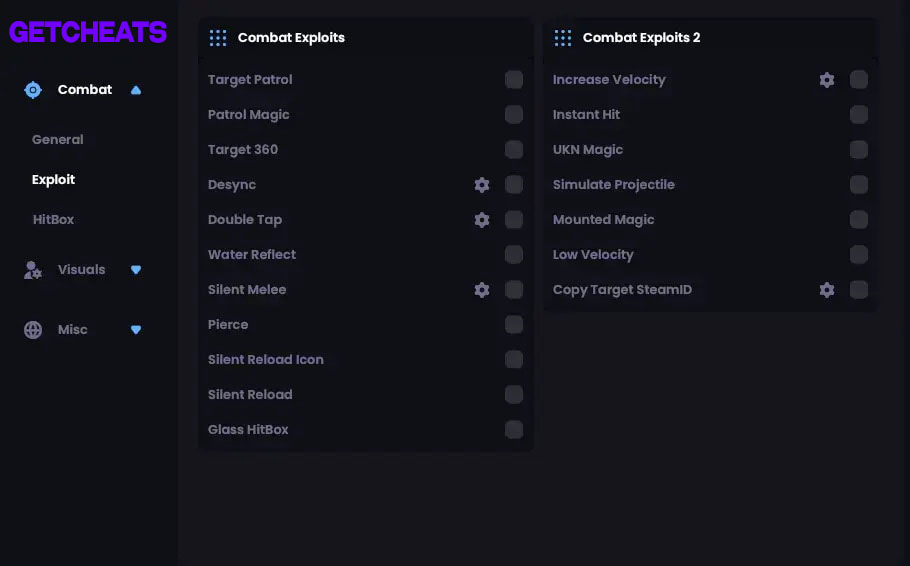Open the Increase Velocity settings gear
The height and width of the screenshot is (566, 910).
[826, 80]
